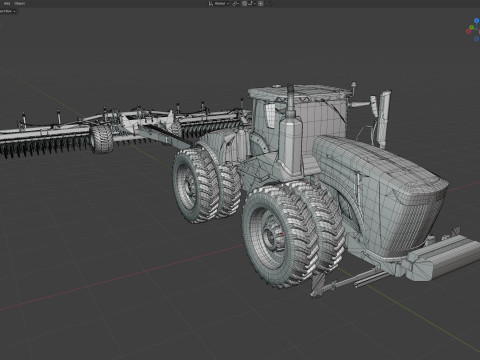Image resolution: width=480 pixels, height=360 pixels.
Task: Click the negative Z axis on the gizmo
Action: click(x=476, y=39)
